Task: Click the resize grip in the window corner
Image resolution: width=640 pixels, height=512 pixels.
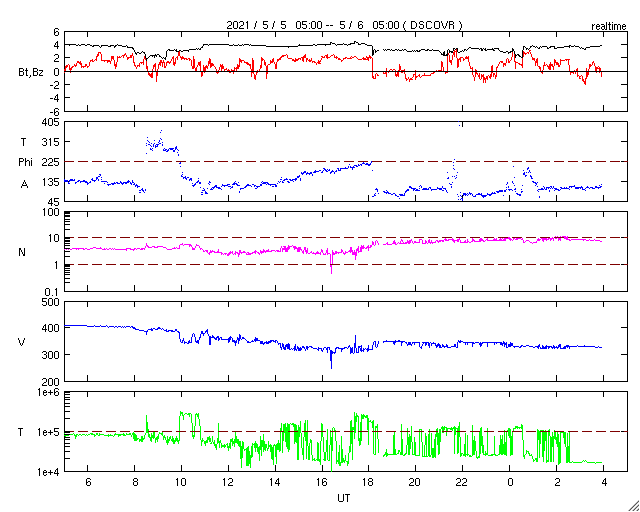Action: click(x=633, y=505)
